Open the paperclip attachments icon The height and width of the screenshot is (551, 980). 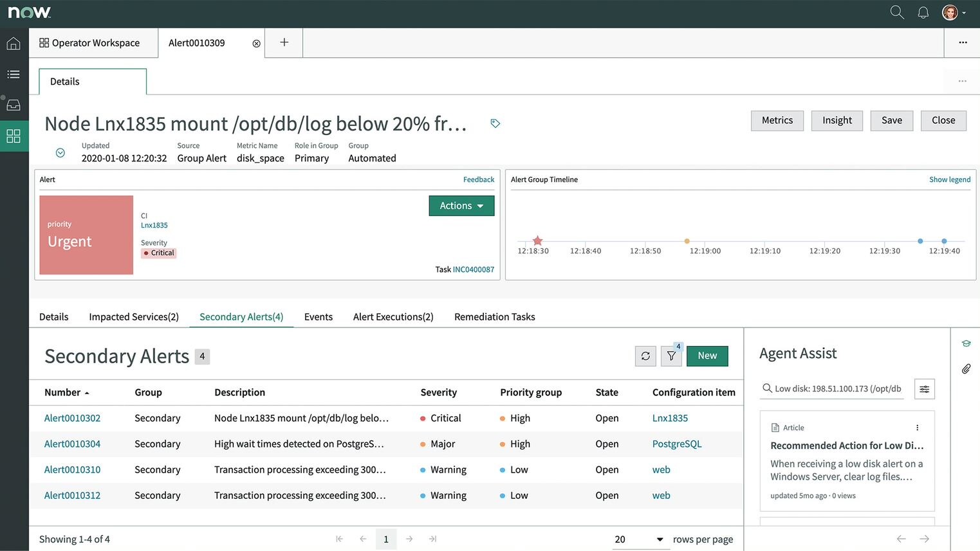(x=966, y=368)
